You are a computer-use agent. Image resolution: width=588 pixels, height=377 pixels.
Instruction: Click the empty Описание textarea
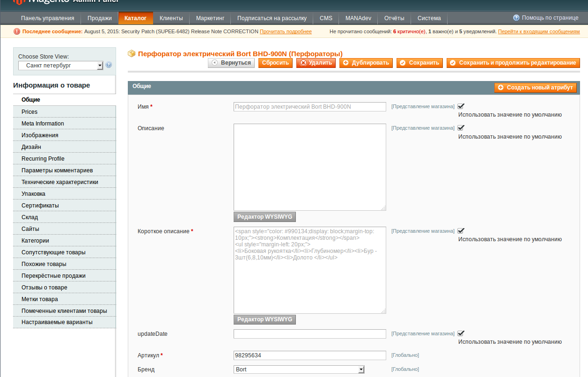pyautogui.click(x=310, y=167)
